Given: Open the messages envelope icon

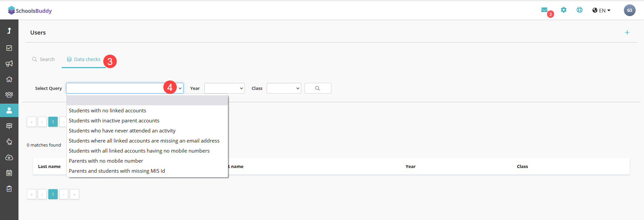Looking at the screenshot, I should tap(544, 10).
